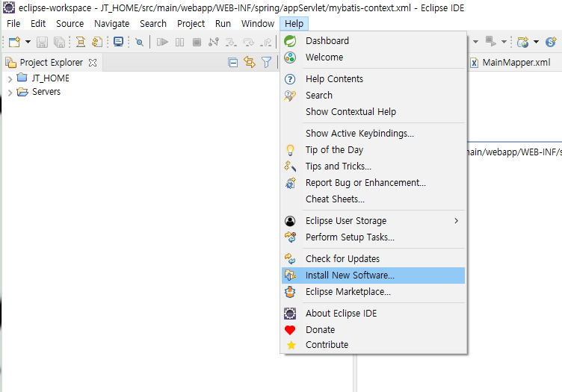Expand the JT_HOME project node
This screenshot has width=562, height=392.
[x=10, y=79]
